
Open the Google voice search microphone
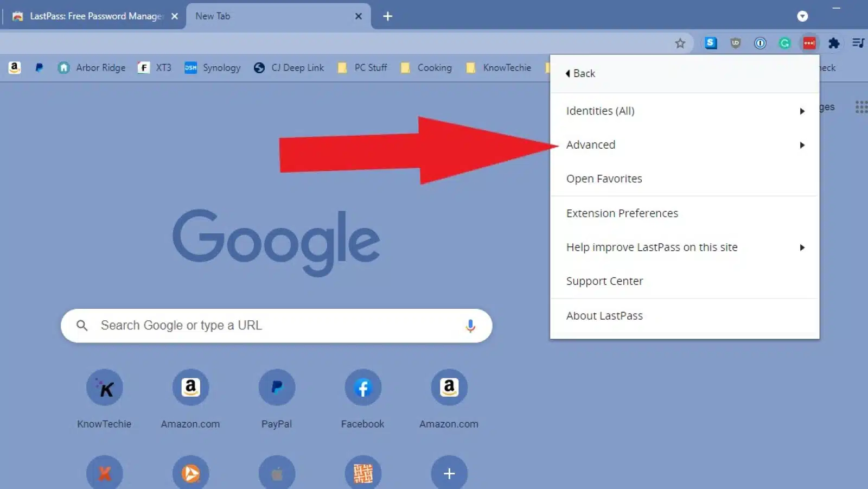(x=470, y=325)
